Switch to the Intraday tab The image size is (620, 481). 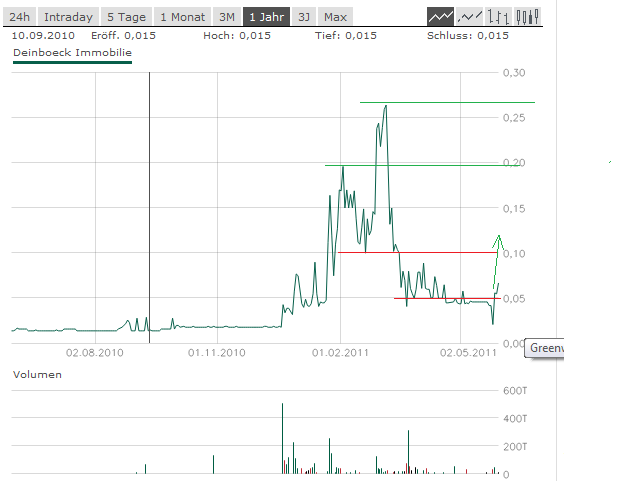[68, 17]
